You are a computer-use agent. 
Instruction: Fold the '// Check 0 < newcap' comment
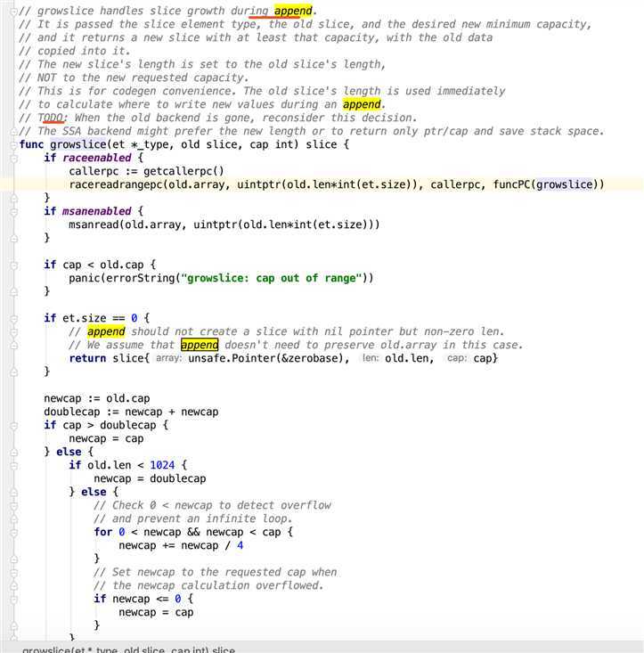13,506
